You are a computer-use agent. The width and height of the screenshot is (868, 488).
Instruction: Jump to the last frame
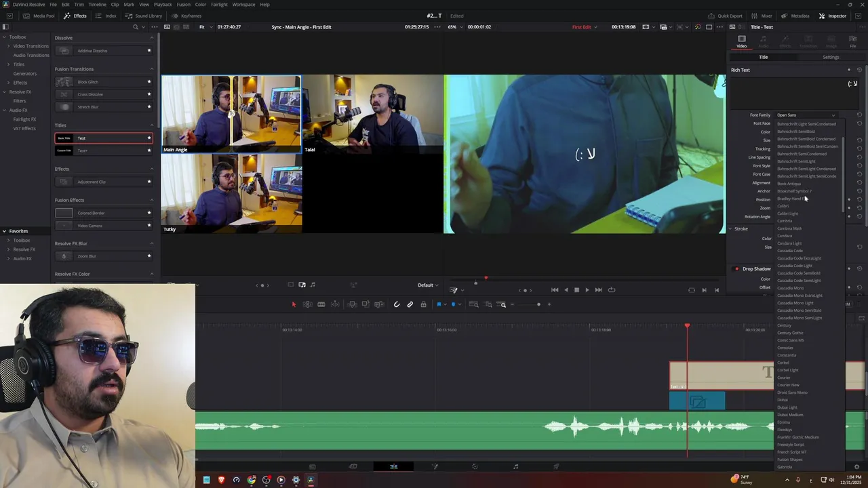598,290
